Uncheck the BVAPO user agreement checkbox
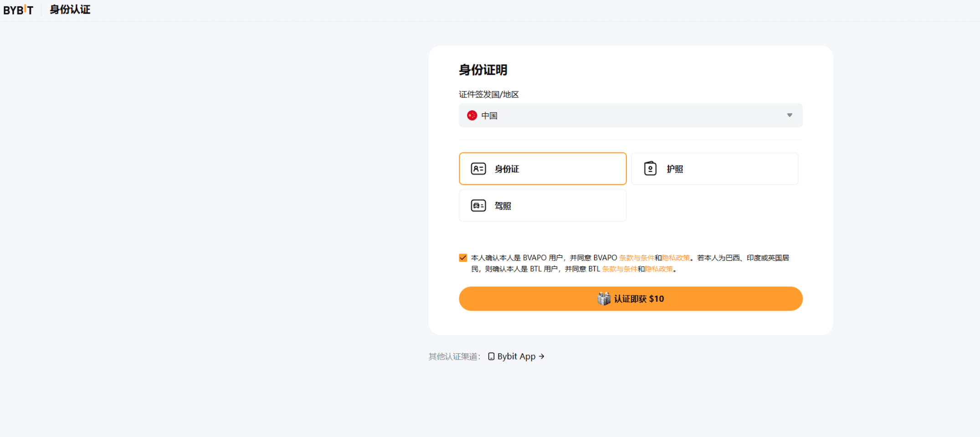Screen dimensions: 980x437 click(463, 258)
